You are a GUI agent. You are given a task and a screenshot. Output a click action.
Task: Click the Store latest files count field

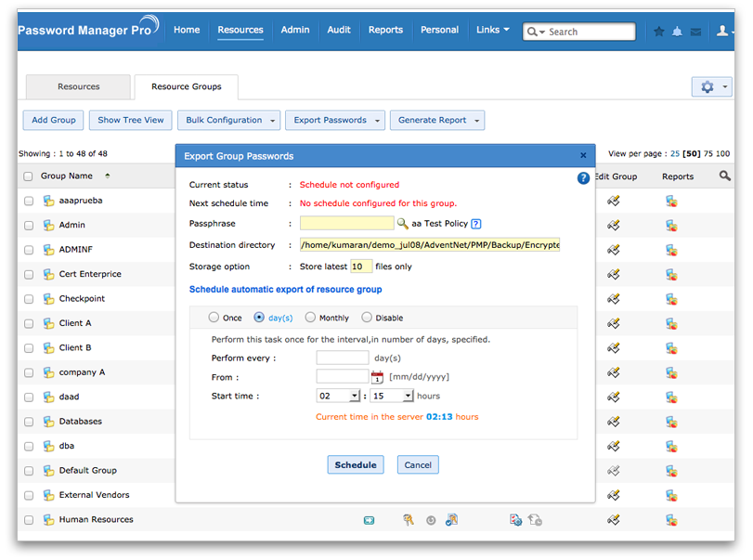pos(361,267)
